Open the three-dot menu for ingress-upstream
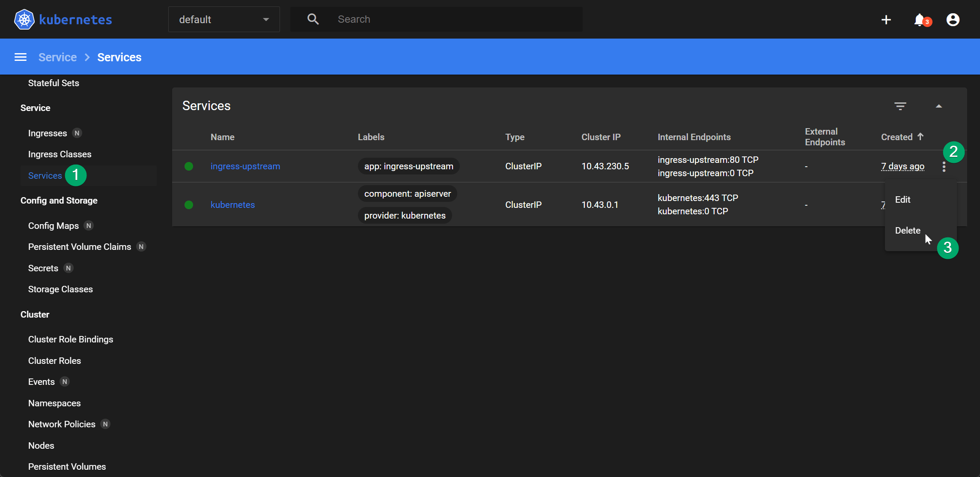Screen dimensions: 980x477 point(944,167)
